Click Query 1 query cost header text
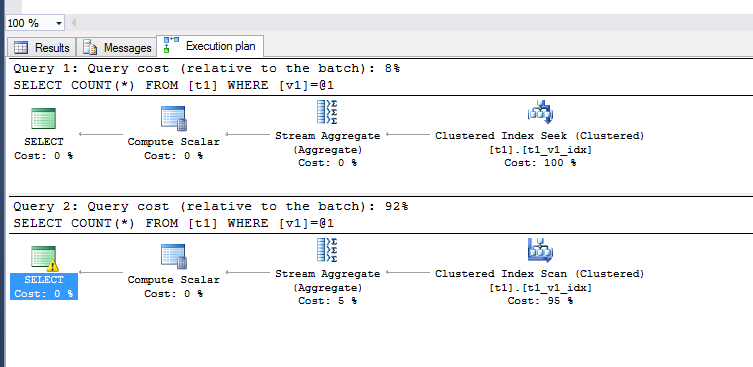Screen dimensions: 753x367 click(206, 69)
